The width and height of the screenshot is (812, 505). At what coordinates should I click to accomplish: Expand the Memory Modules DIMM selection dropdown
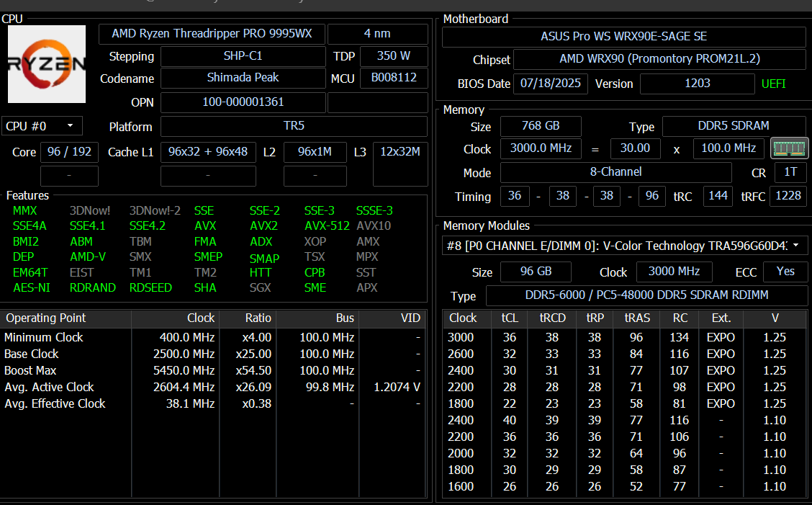[x=624, y=246]
